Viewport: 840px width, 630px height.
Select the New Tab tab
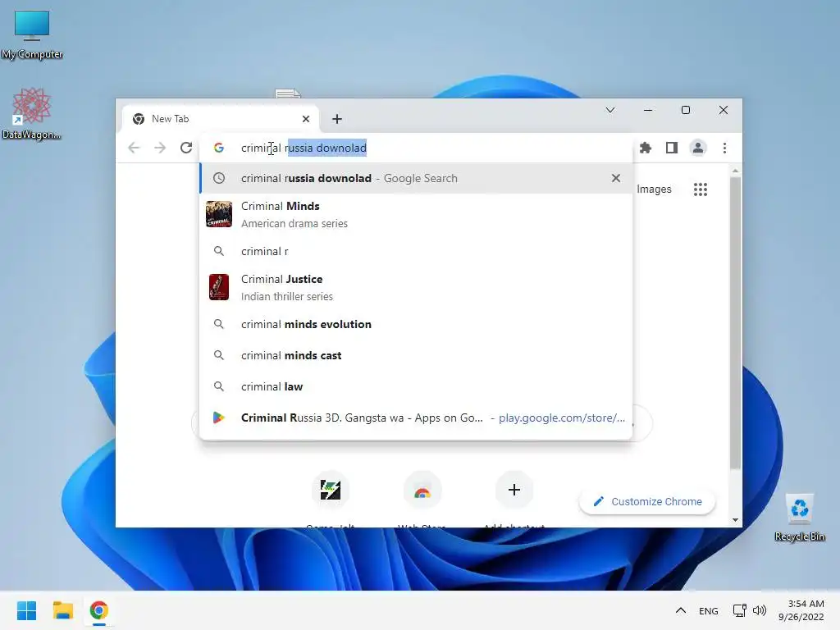coord(220,119)
